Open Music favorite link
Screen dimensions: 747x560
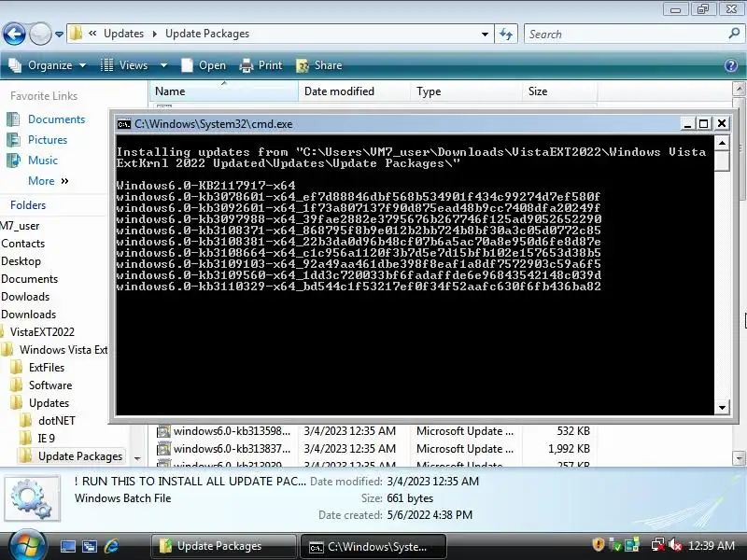[x=33, y=160]
